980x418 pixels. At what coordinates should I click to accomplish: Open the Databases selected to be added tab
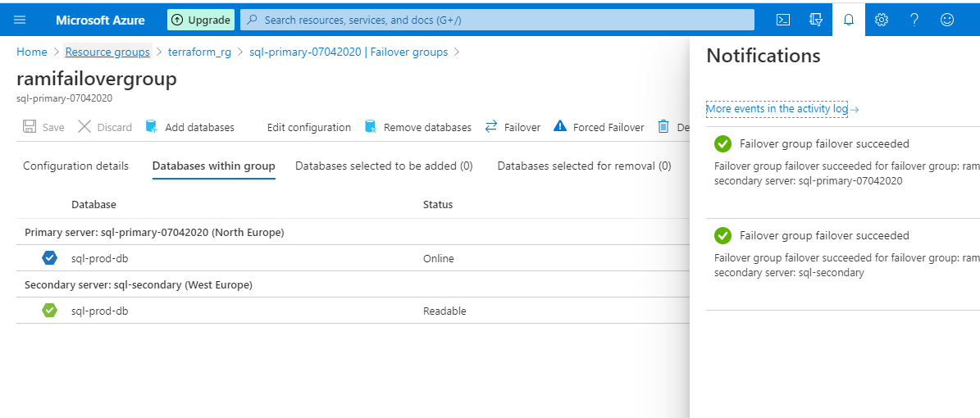click(x=384, y=166)
